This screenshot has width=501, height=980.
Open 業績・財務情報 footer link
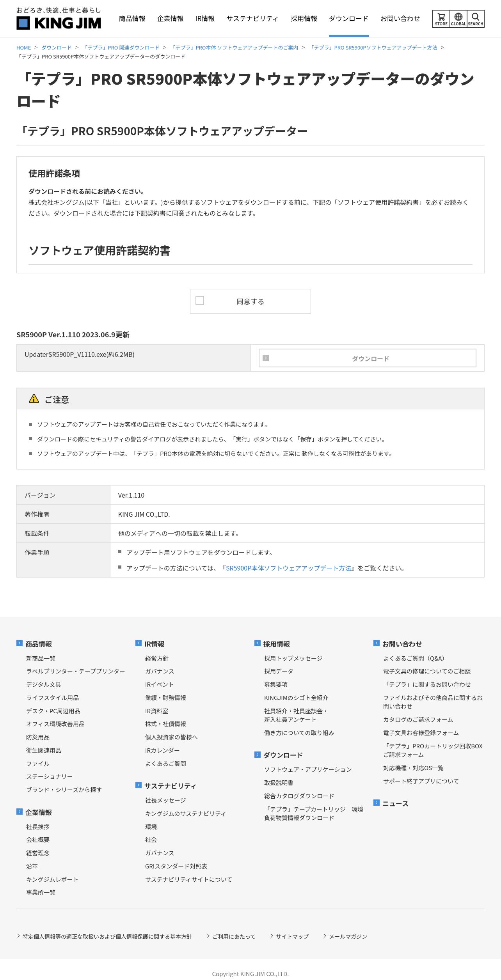[x=165, y=698]
